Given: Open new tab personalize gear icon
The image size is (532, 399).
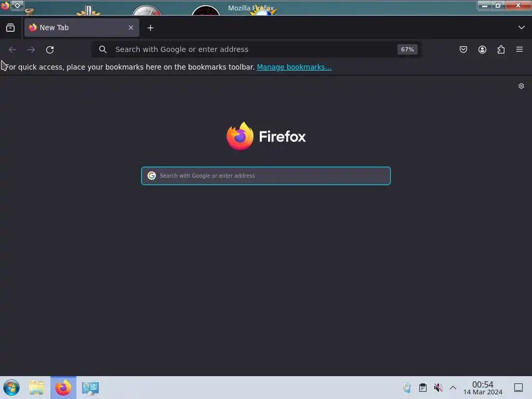Looking at the screenshot, I should [x=521, y=86].
